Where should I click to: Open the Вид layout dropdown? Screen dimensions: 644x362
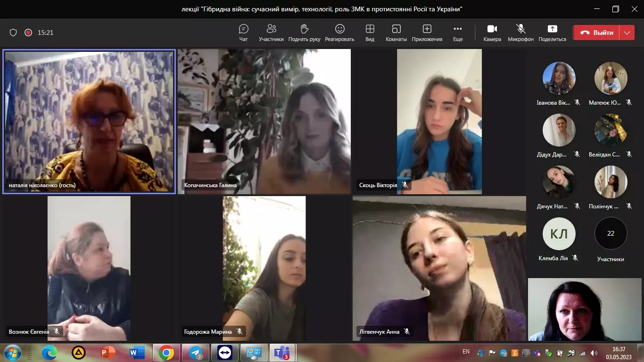point(370,33)
